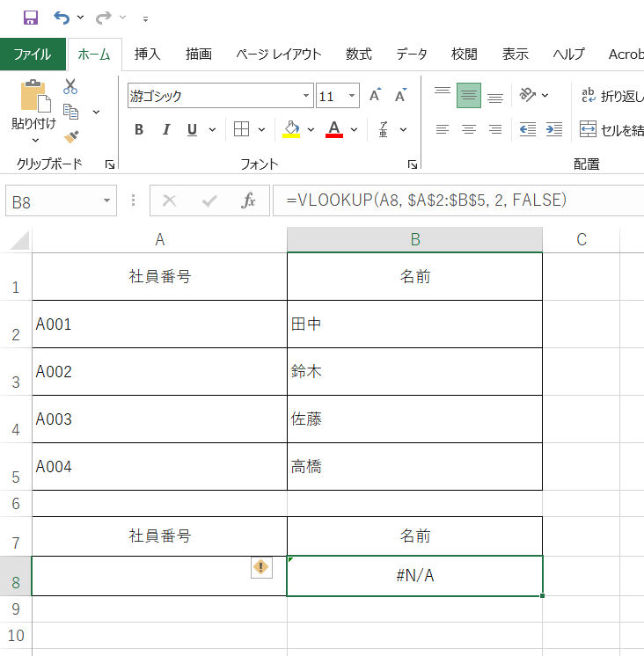644x656 pixels.
Task: Switch to the 数式 ribbon tab
Action: [x=358, y=54]
